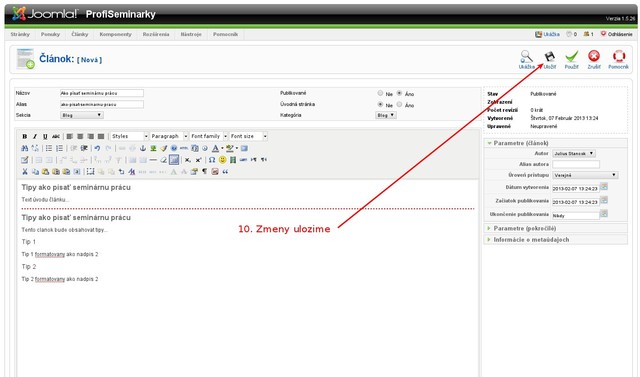
Task: Open the Paragraph format dropdown
Action: click(x=169, y=136)
